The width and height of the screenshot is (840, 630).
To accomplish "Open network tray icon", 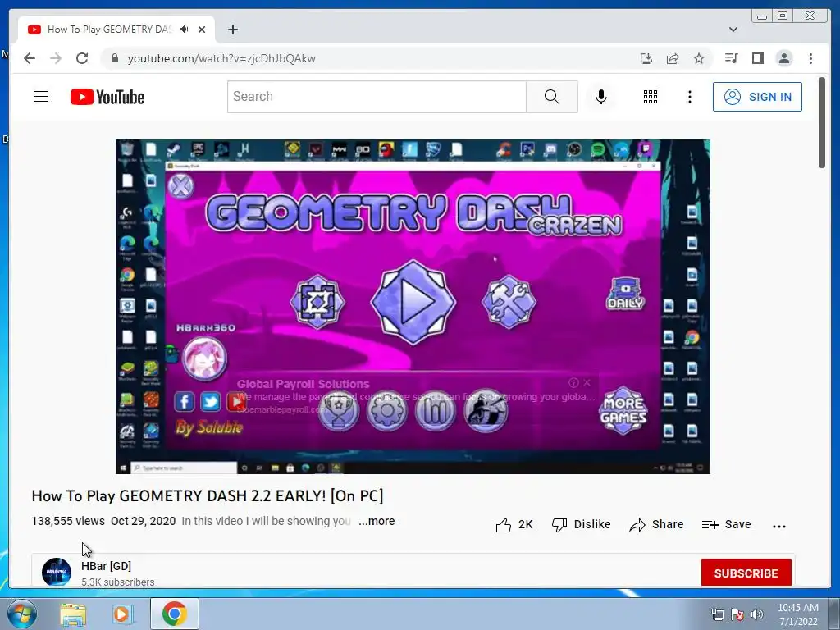I will (717, 614).
